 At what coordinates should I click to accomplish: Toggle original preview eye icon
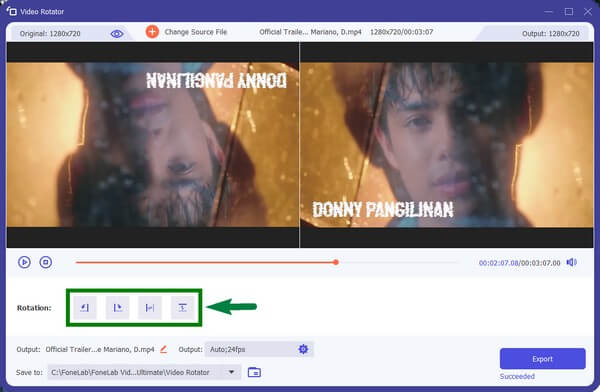[117, 34]
